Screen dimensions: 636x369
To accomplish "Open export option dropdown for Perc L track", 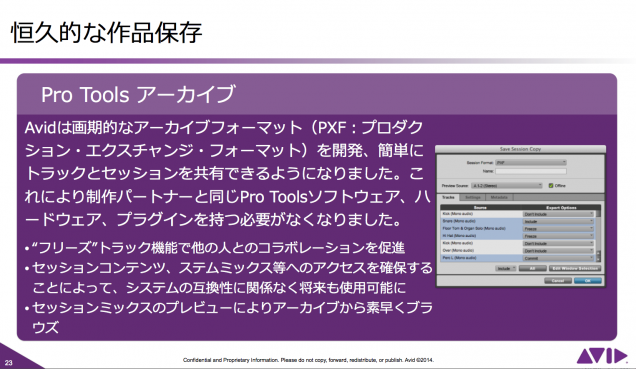I will 558,258.
